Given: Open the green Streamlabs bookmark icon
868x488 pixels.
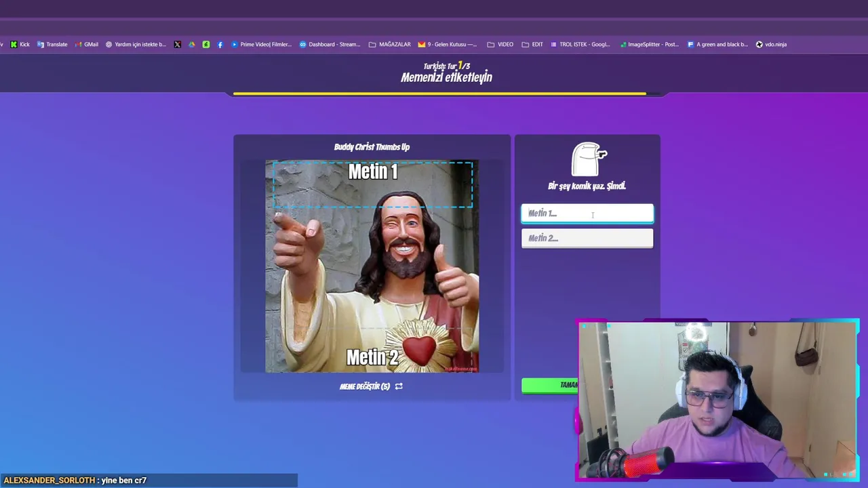Looking at the screenshot, I should 206,44.
